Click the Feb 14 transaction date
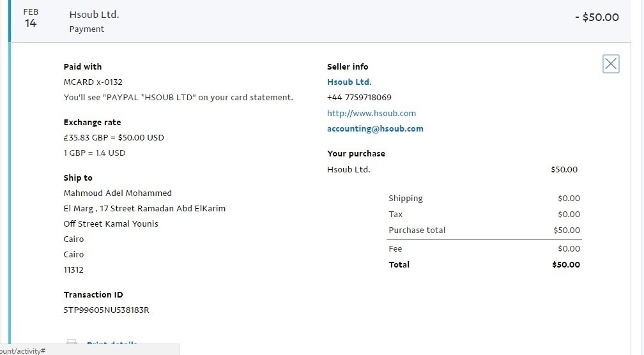This screenshot has width=644, height=355. pyautogui.click(x=31, y=19)
